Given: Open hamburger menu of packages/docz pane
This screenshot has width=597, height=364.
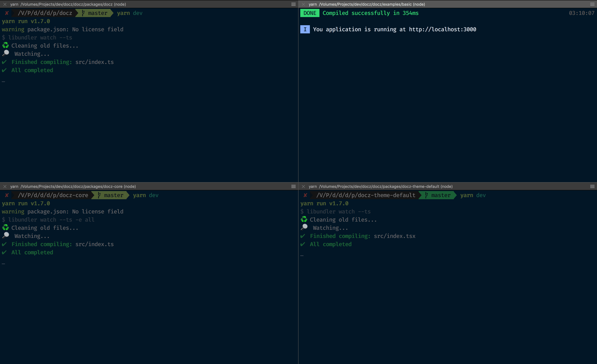Looking at the screenshot, I should pos(293,4).
